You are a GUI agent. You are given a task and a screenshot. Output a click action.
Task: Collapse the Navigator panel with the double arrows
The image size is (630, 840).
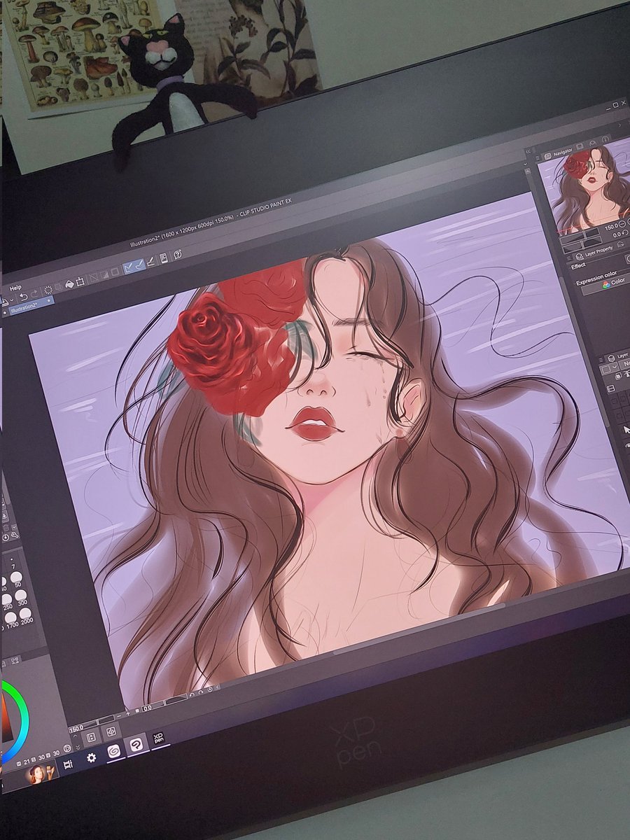(x=528, y=150)
